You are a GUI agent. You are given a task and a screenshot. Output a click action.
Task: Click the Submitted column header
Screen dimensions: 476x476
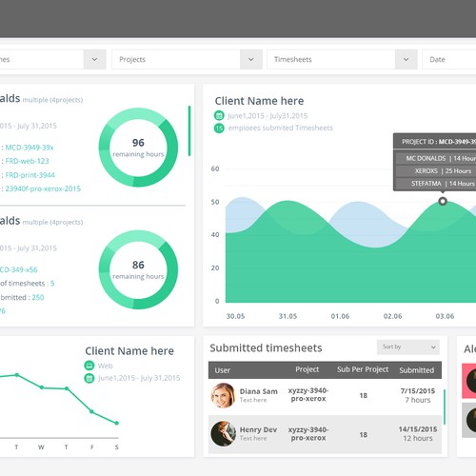(x=417, y=370)
